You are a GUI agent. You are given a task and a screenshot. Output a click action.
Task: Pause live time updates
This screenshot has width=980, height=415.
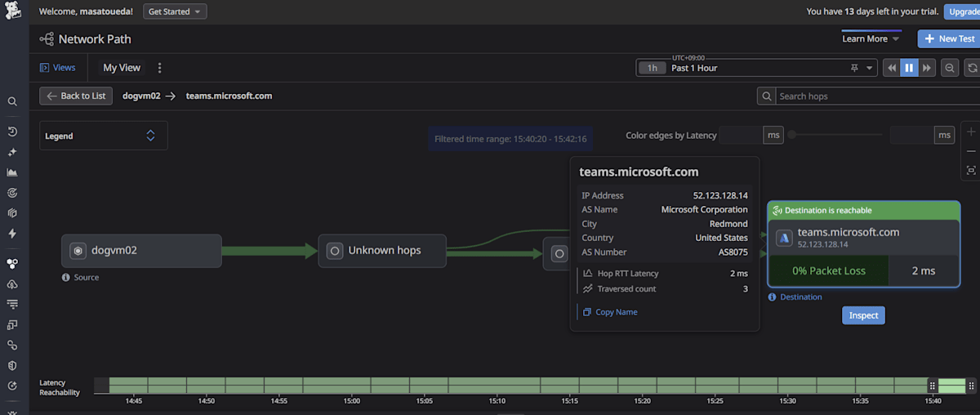(x=909, y=68)
